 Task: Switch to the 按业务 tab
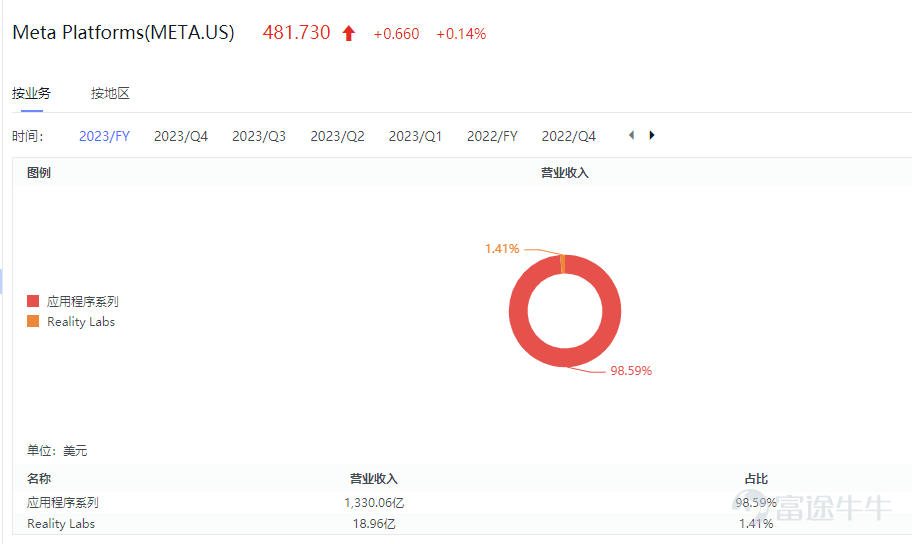coord(31,93)
